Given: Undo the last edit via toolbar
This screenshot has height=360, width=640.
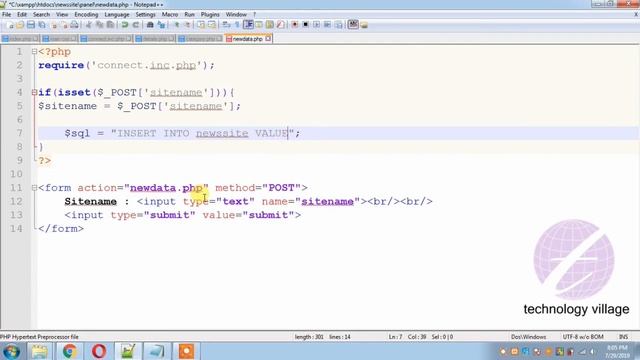Looking at the screenshot, I should click(124, 25).
